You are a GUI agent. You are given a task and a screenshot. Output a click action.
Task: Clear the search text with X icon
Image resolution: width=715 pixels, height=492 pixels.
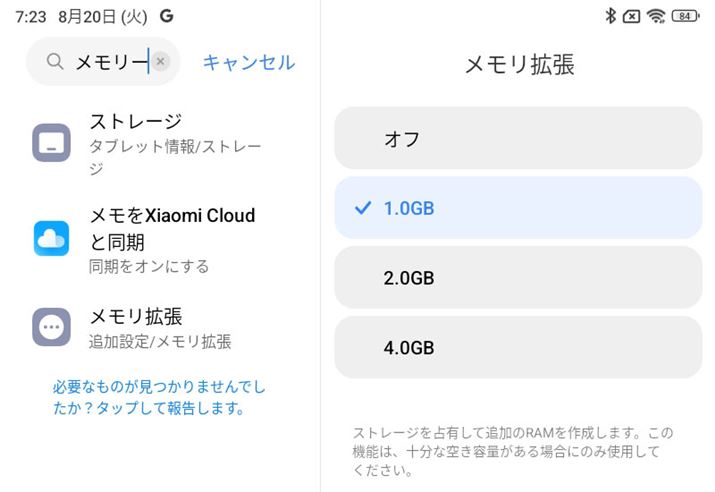click(160, 62)
